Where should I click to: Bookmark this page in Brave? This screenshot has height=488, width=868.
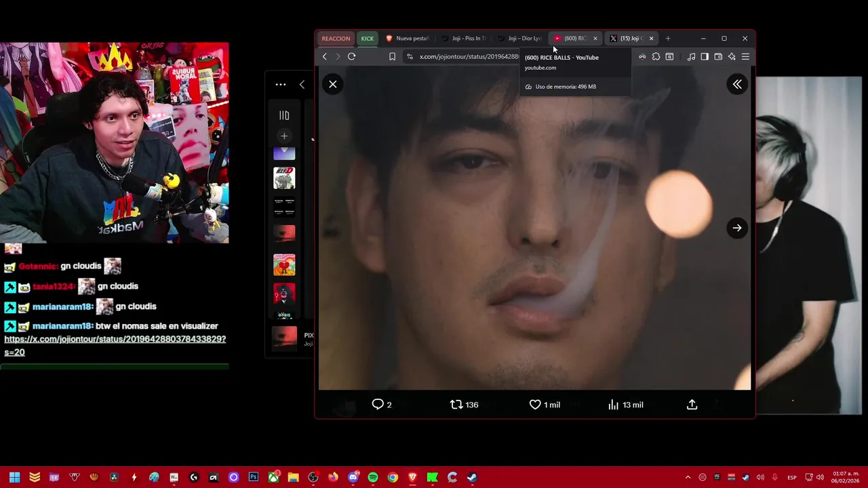pyautogui.click(x=392, y=57)
